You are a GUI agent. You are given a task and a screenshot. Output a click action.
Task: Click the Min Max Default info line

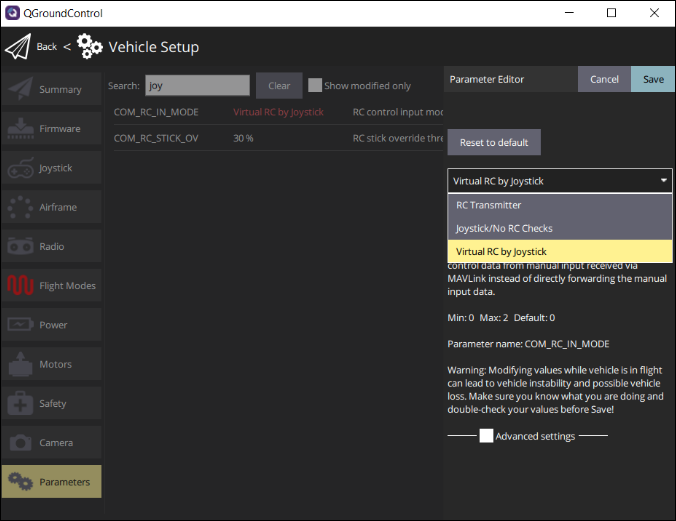coord(501,318)
